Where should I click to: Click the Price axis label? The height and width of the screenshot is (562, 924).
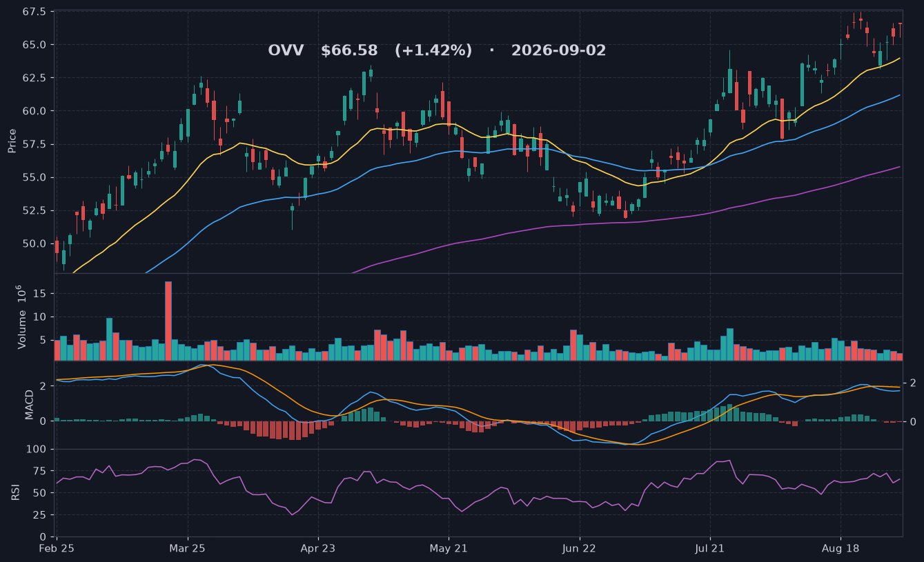click(x=12, y=141)
